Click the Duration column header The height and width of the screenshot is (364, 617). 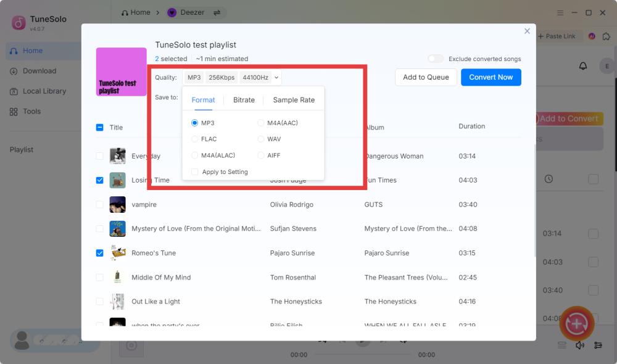point(471,126)
